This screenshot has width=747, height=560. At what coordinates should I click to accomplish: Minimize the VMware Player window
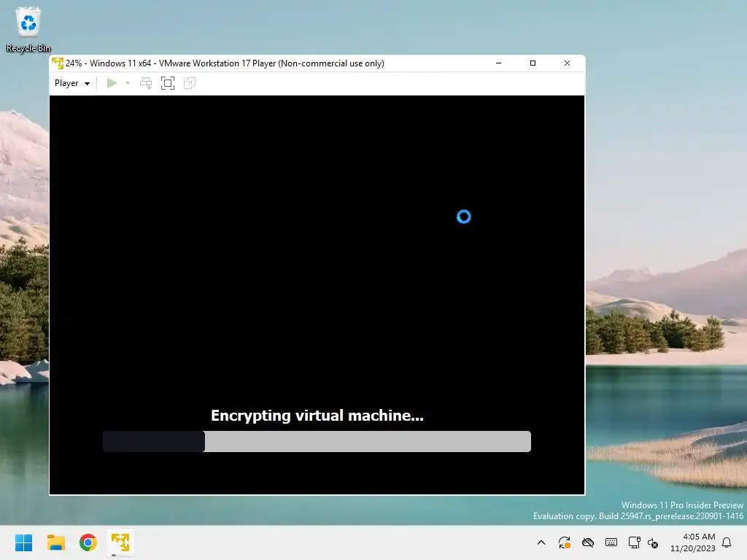(499, 63)
